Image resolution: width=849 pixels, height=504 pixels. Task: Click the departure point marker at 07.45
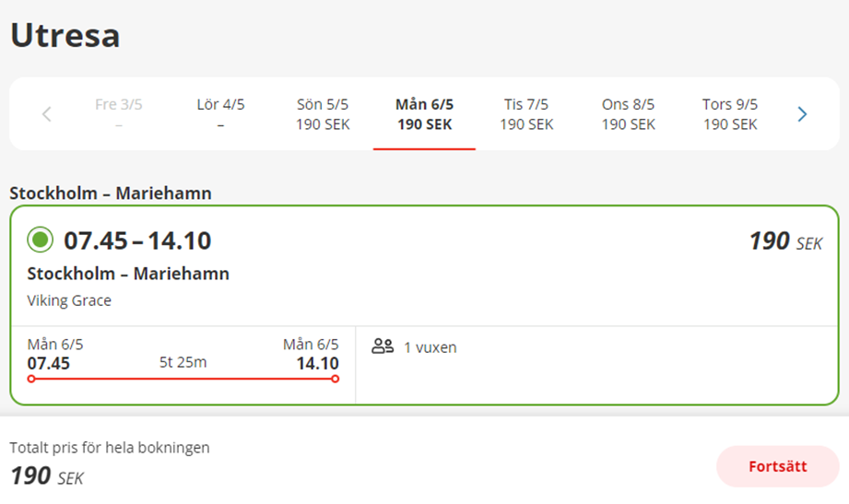[x=31, y=379]
